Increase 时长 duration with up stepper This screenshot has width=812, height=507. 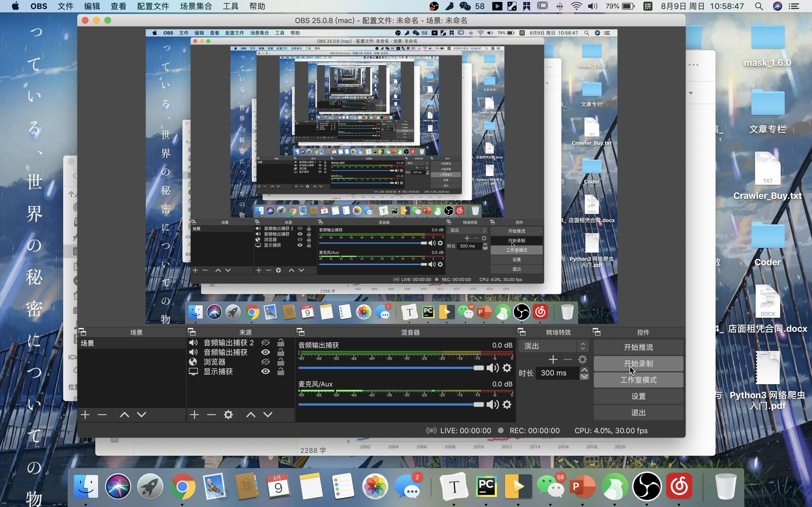tap(584, 370)
